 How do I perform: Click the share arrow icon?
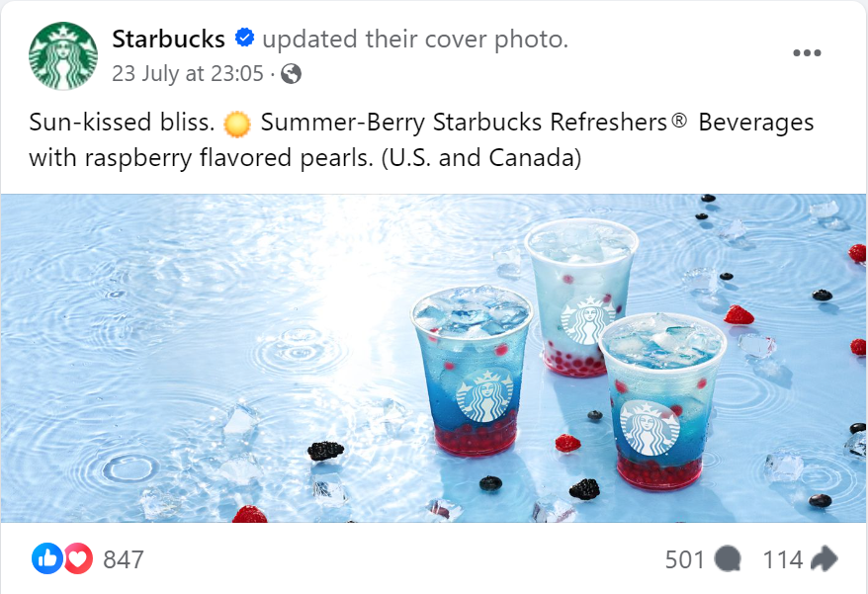pyautogui.click(x=825, y=558)
